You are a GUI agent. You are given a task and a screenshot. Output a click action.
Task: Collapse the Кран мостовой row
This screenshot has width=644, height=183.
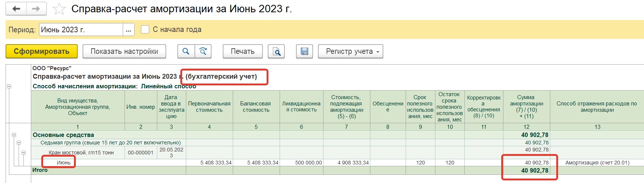[x=23, y=153]
